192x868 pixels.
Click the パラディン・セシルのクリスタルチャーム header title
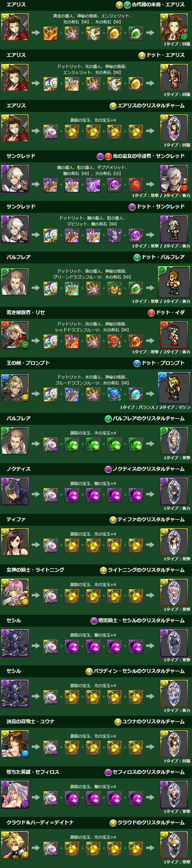pos(139,671)
